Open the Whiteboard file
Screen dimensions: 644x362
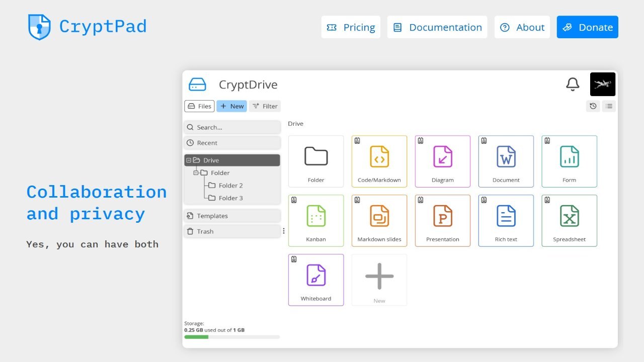(x=316, y=280)
